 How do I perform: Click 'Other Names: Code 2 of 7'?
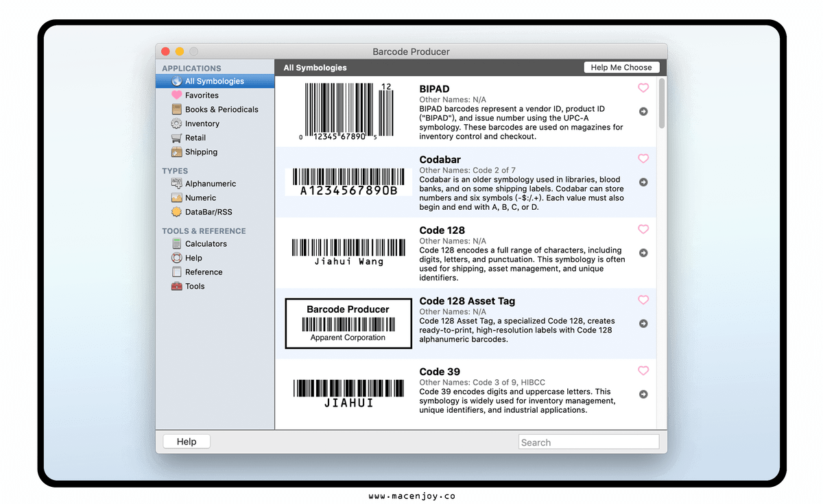click(x=467, y=170)
